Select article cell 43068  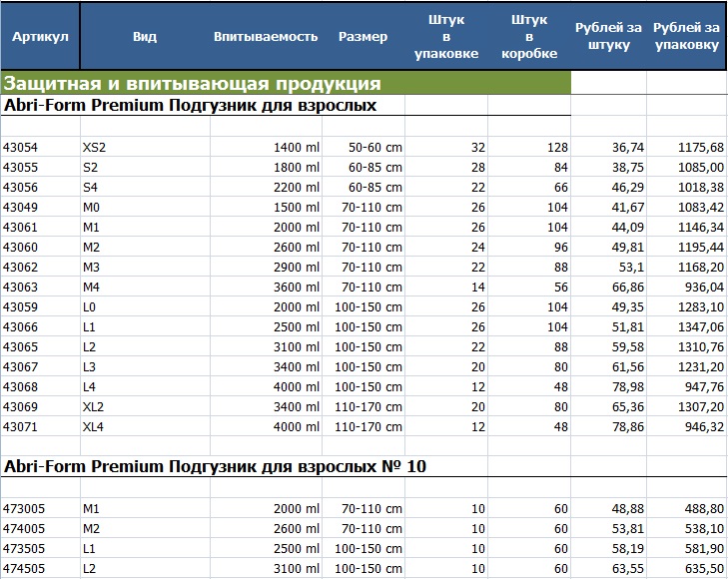(40, 386)
